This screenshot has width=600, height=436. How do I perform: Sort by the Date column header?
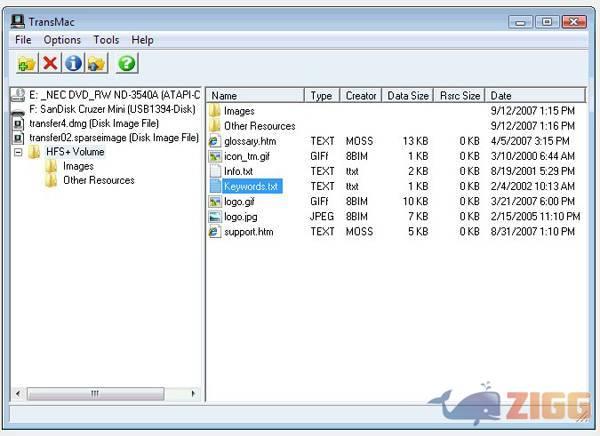point(535,95)
